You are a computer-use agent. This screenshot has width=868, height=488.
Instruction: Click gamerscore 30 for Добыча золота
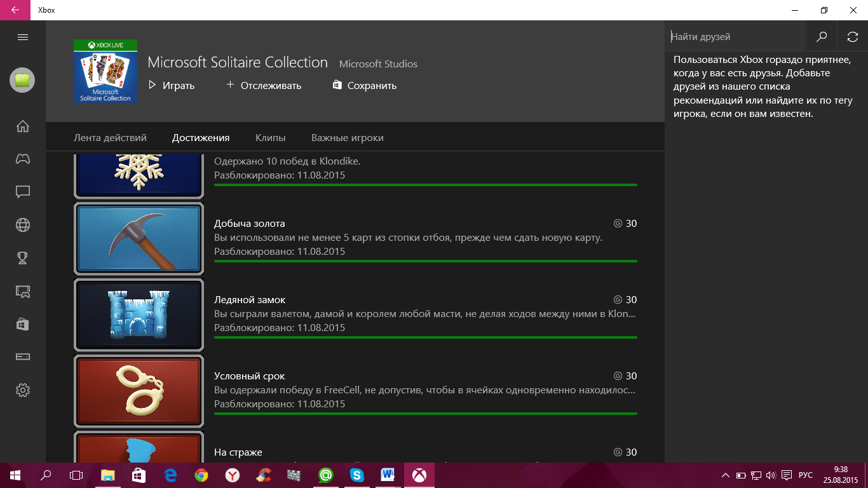pyautogui.click(x=625, y=224)
